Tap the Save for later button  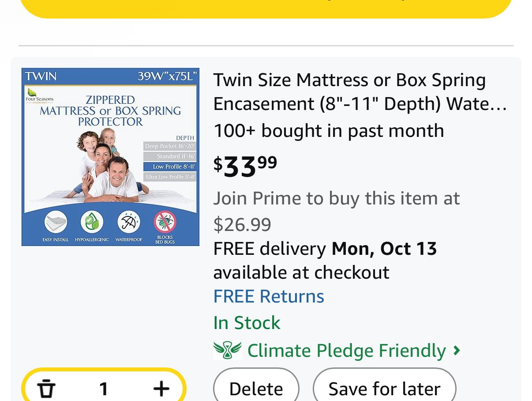[x=384, y=389]
